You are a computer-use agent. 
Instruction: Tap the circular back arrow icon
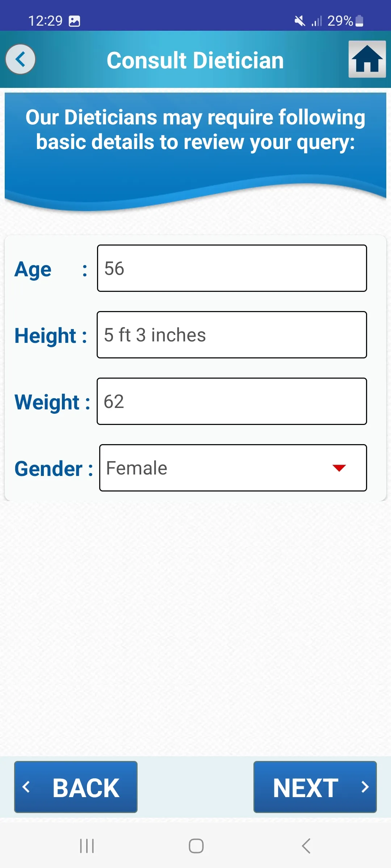[x=21, y=59]
